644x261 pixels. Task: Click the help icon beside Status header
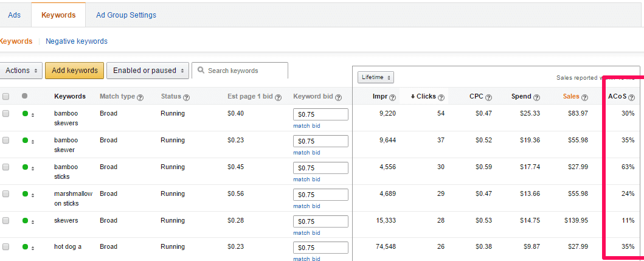(186, 97)
